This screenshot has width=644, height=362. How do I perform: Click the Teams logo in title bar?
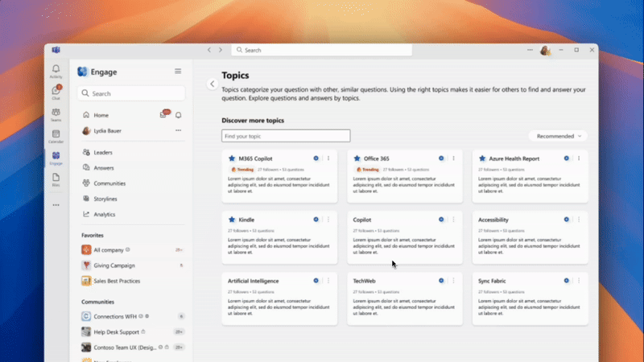[56, 50]
